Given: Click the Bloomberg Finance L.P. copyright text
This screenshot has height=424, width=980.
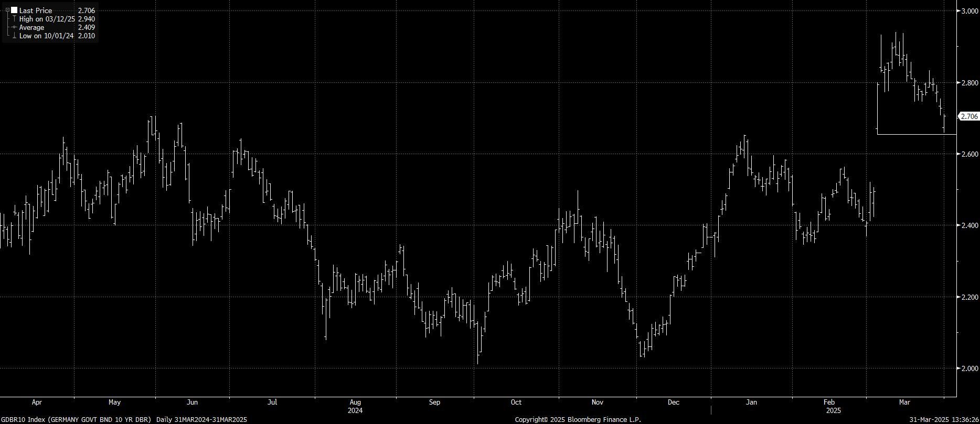Looking at the screenshot, I should (x=578, y=419).
